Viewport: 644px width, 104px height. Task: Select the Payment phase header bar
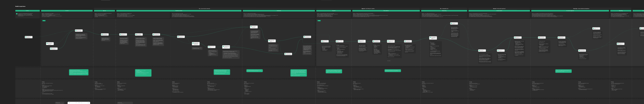pyautogui.click(x=334, y=11)
